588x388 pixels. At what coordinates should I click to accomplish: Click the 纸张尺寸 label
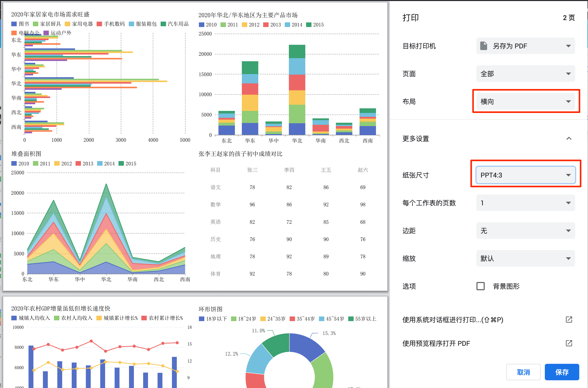pos(416,175)
